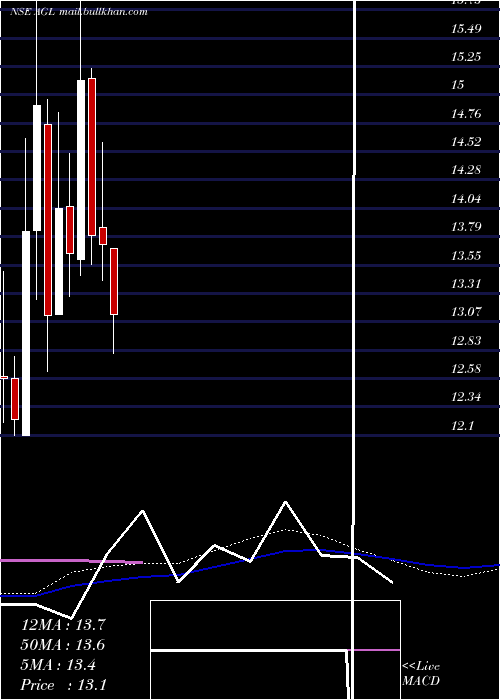Image resolution: width=500 pixels, height=700 pixels.
Task: Click the 13.79 price axis label
Action: click(x=466, y=227)
